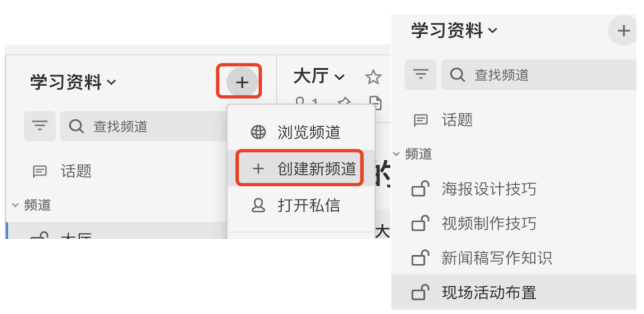Image resolution: width=644 pixels, height=314 pixels.
Task: Click the globe icon for 浏览频道
Action: click(258, 132)
